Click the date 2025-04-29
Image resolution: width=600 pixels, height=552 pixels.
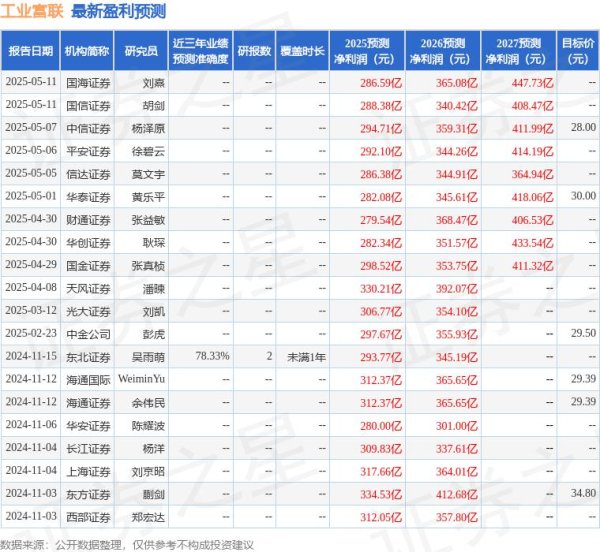[x=31, y=264]
